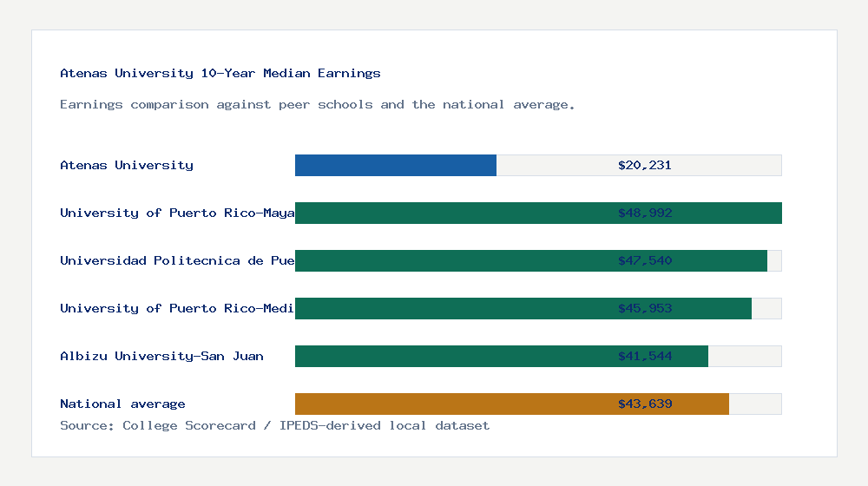This screenshot has height=486, width=868.
Task: Click the 'Source: College Scorecard / IPEDS-derived' footnote
Action: click(274, 425)
